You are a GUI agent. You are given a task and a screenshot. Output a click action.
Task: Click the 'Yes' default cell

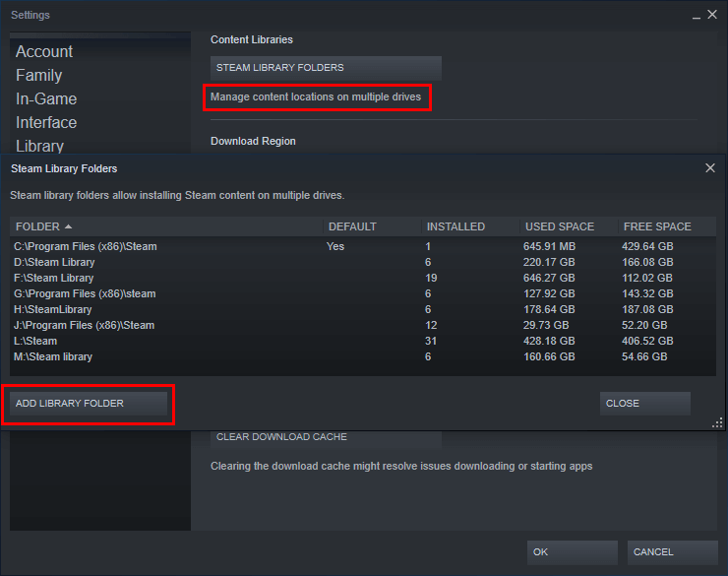(x=335, y=246)
